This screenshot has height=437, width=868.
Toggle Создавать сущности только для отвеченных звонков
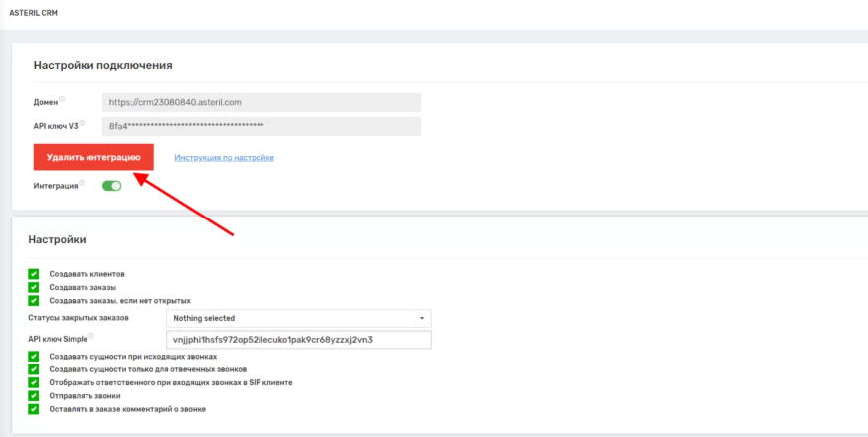(x=34, y=368)
